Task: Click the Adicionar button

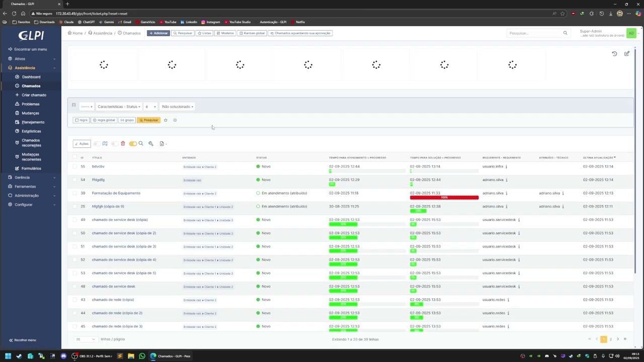Action: pyautogui.click(x=158, y=33)
